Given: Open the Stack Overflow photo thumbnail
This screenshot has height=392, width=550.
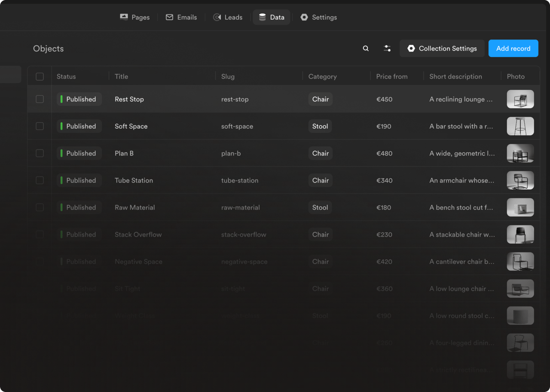Looking at the screenshot, I should click(520, 234).
